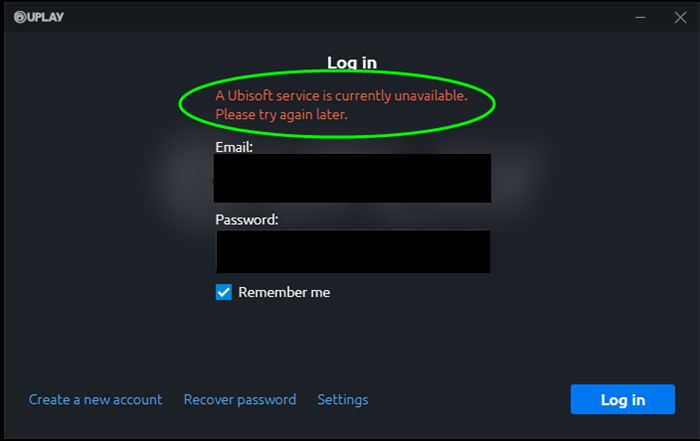Click the "Please try again later." text
The width and height of the screenshot is (700, 441).
[287, 115]
